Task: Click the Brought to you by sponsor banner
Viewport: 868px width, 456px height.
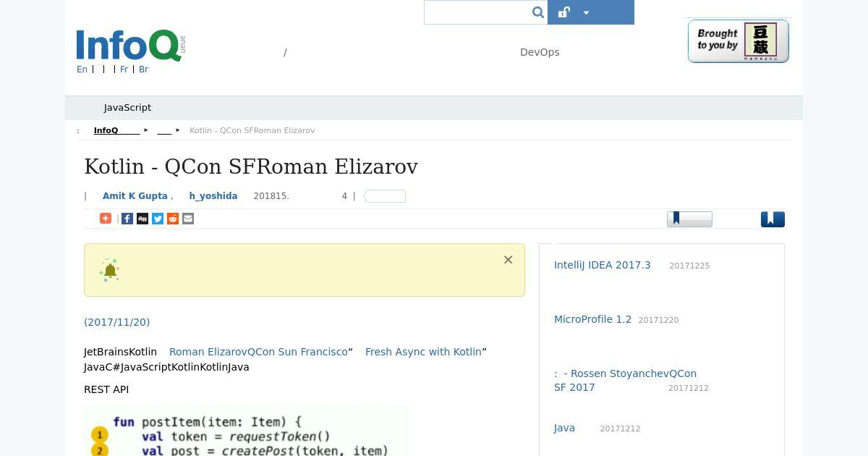Action: (738, 41)
